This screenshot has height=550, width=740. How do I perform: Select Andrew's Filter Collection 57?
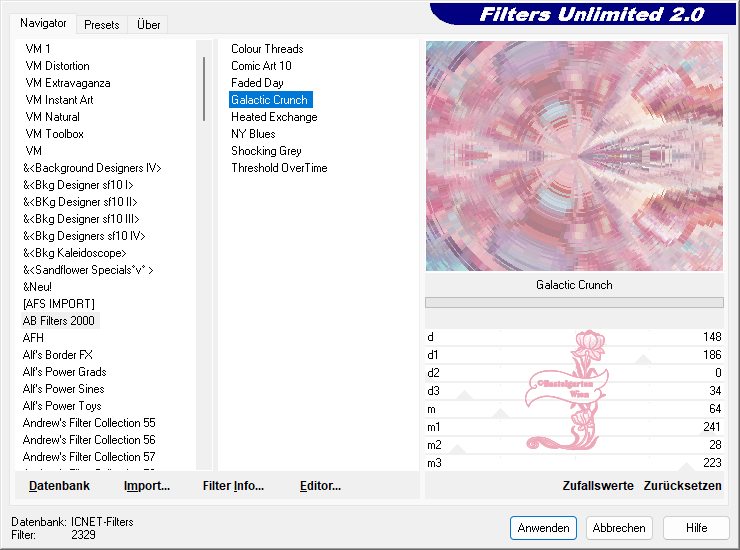click(x=89, y=457)
